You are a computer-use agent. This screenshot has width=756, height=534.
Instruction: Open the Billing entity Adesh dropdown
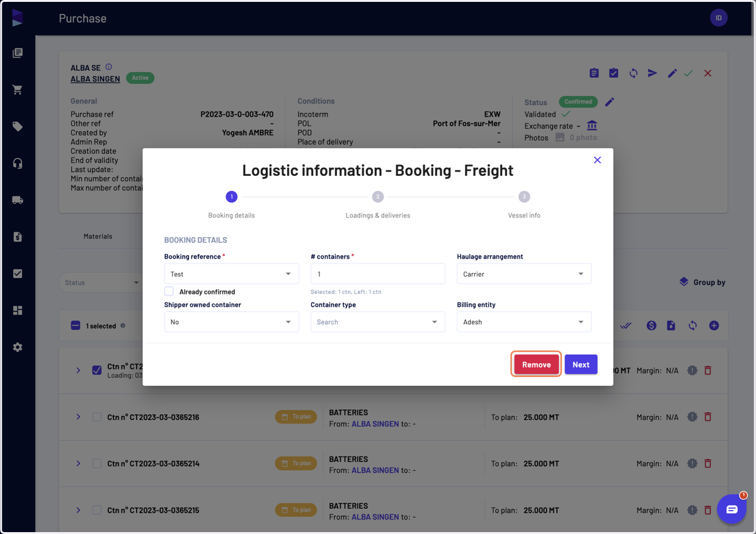(x=524, y=322)
